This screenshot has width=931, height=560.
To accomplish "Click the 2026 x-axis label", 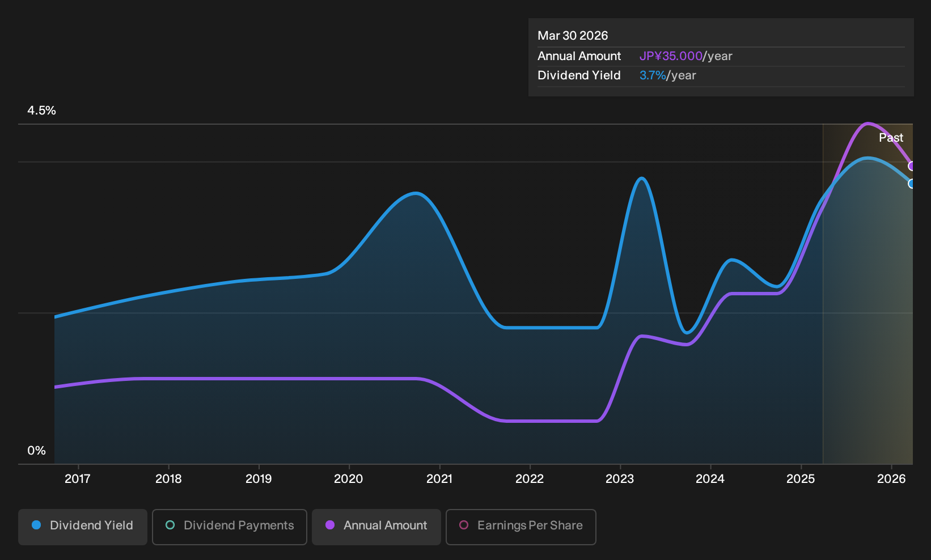I will point(891,479).
